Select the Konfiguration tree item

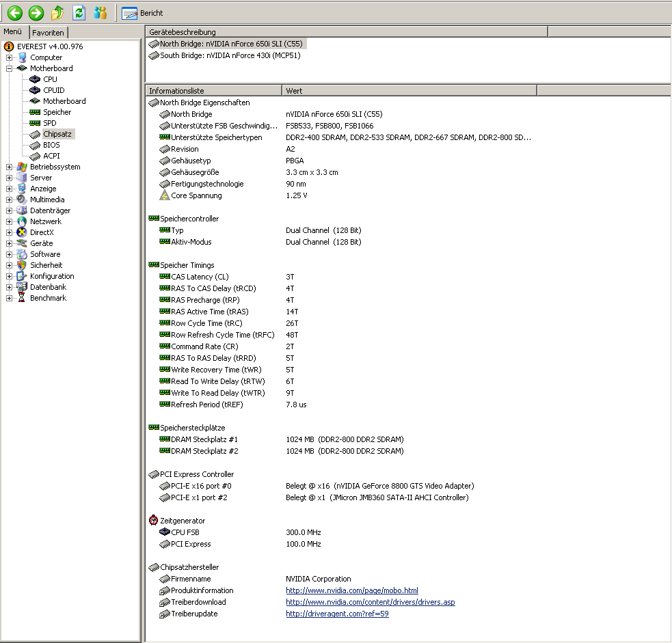[52, 276]
